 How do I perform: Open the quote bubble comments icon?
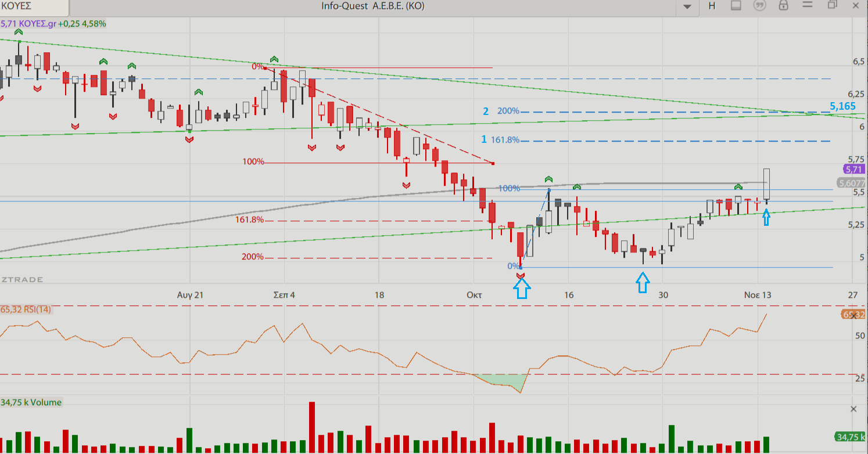pyautogui.click(x=759, y=6)
